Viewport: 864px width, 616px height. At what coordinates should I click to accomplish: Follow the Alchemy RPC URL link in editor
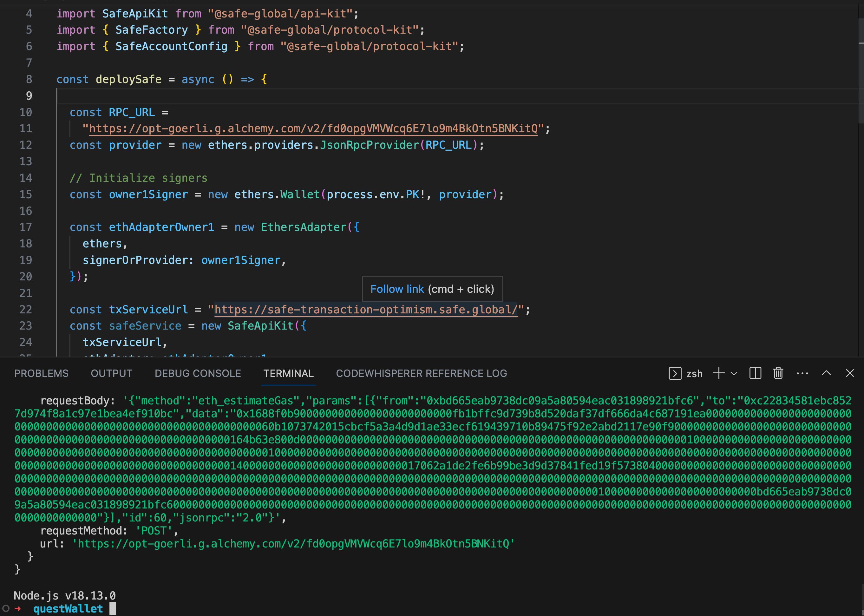pyautogui.click(x=313, y=128)
